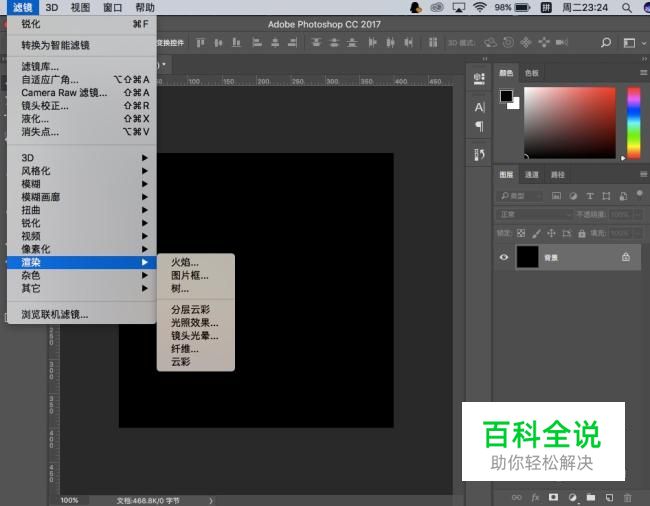This screenshot has width=650, height=506.
Task: Switch to the 路径 tab
Action: click(x=558, y=174)
